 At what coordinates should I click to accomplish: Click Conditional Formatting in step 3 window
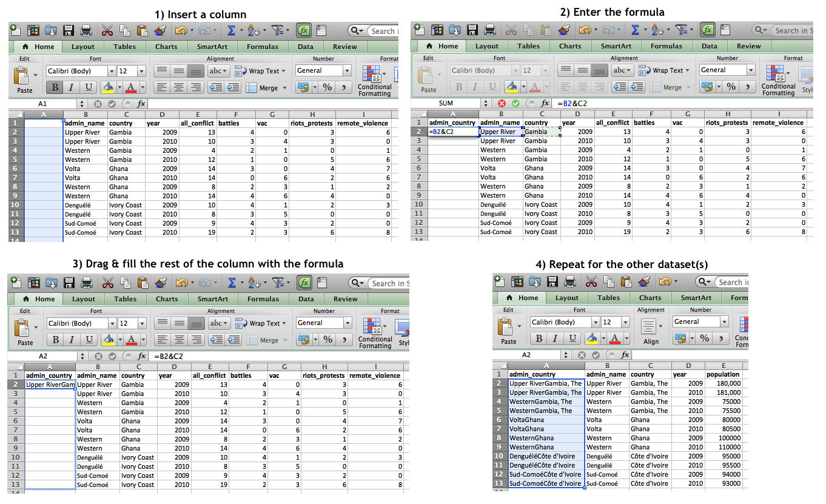[375, 333]
